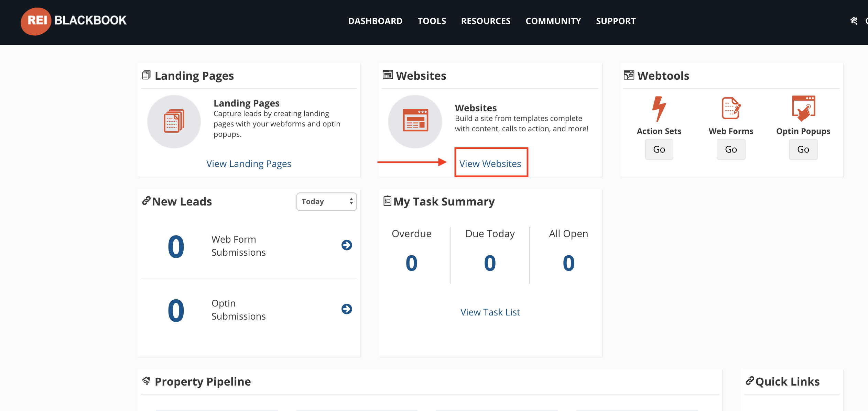Click the View Task List link
The height and width of the screenshot is (411, 868).
pyautogui.click(x=490, y=312)
